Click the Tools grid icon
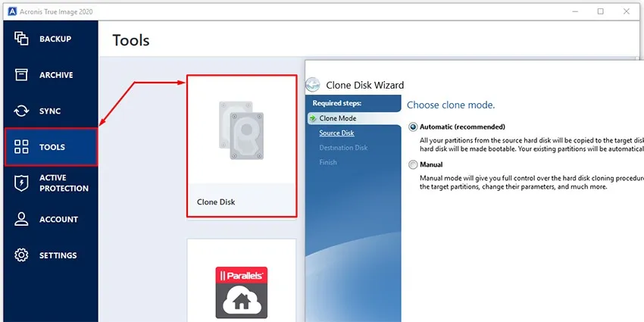 point(21,147)
